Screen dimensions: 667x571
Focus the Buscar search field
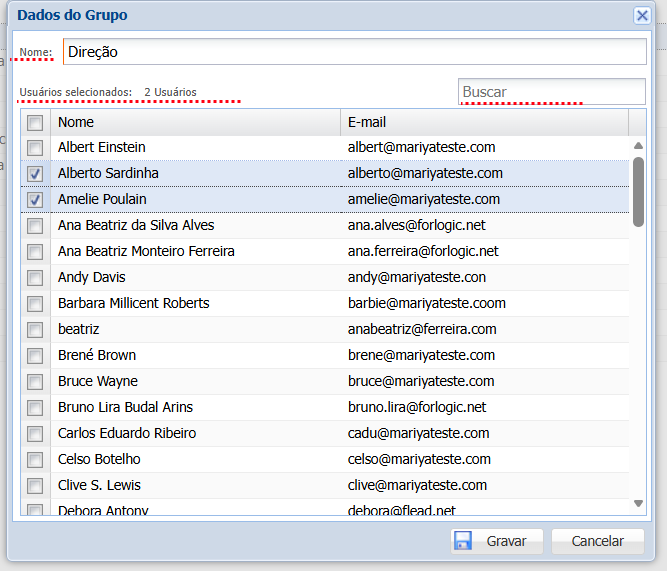pos(551,92)
